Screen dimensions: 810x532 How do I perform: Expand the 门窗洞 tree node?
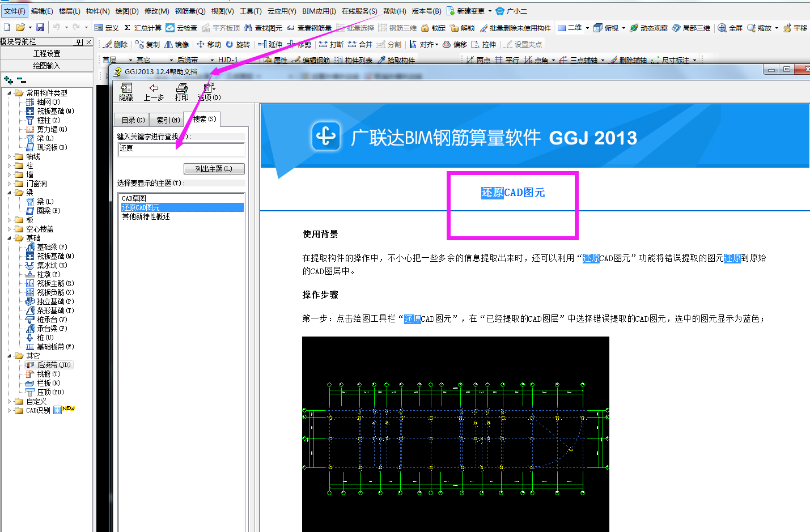tap(9, 184)
